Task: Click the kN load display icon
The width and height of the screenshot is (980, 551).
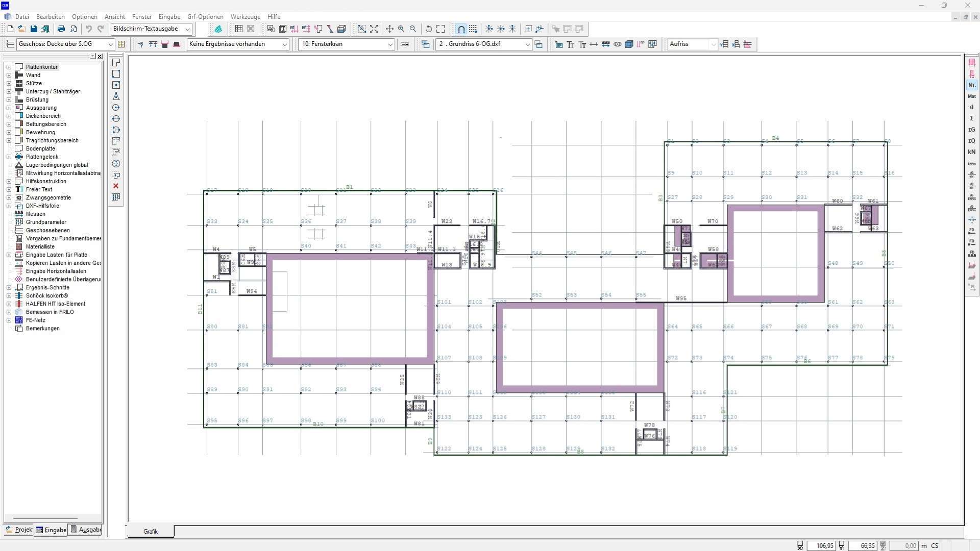Action: pos(971,152)
